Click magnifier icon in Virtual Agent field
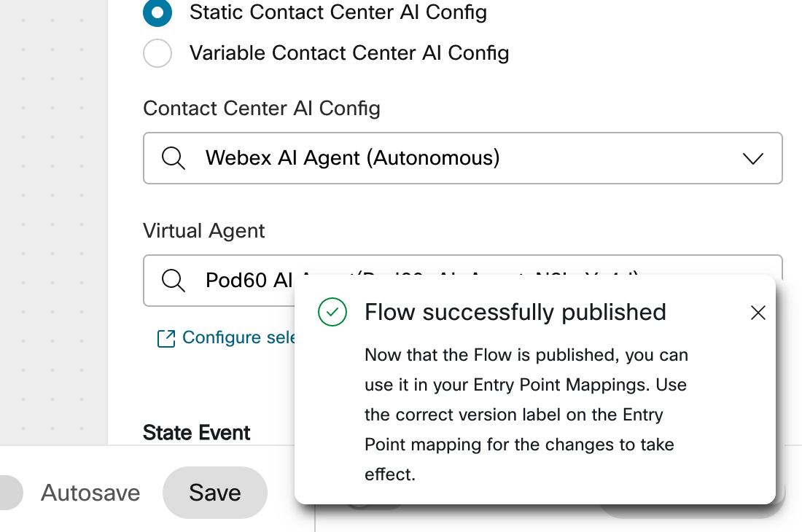 pyautogui.click(x=174, y=281)
